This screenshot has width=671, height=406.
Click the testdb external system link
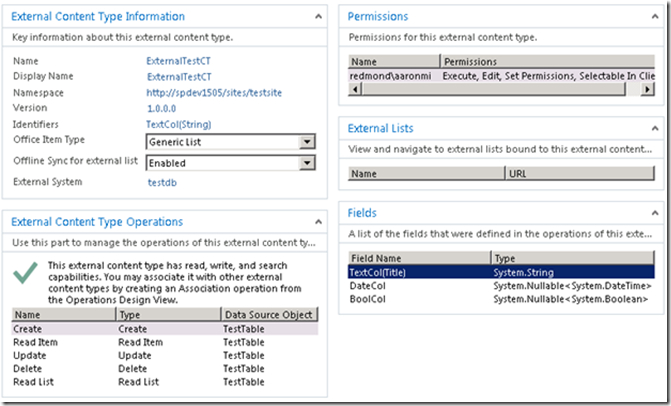click(162, 183)
